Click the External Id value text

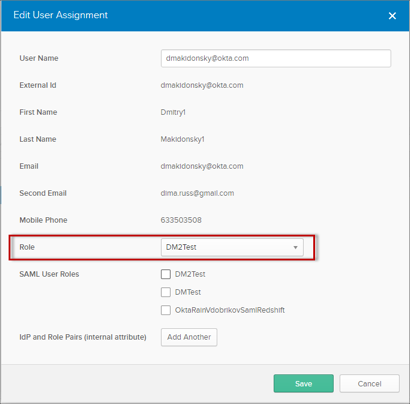tap(202, 85)
